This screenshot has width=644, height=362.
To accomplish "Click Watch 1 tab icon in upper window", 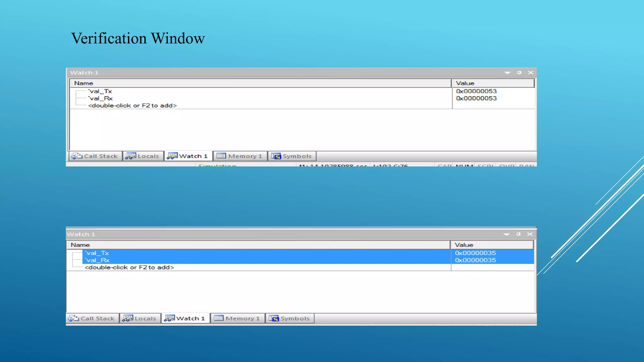I will point(172,156).
